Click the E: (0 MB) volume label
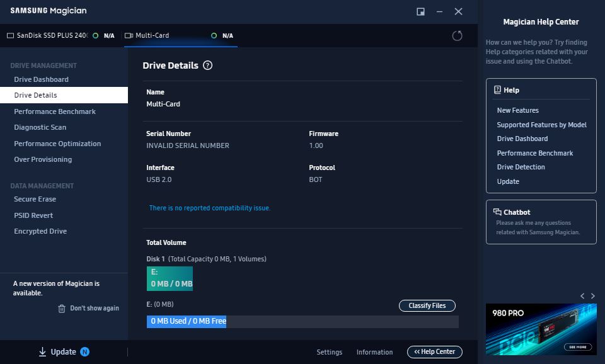This screenshot has width=605, height=364. point(159,304)
